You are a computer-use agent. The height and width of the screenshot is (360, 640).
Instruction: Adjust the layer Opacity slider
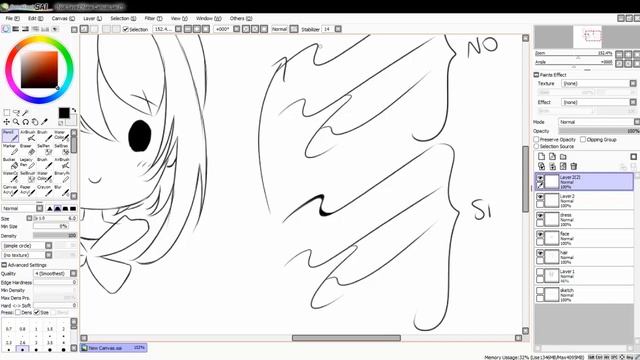coord(599,131)
